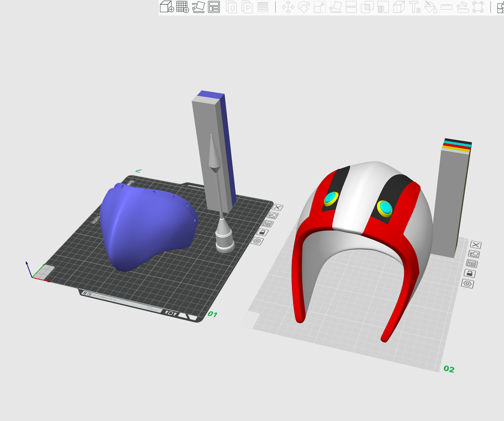Image resolution: width=504 pixels, height=421 pixels.
Task: Open the Lay on face tool
Action: (x=336, y=7)
